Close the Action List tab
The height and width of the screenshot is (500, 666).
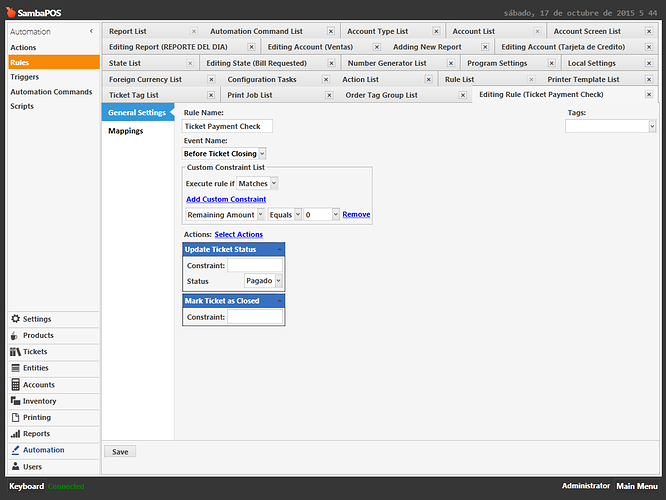pos(429,79)
